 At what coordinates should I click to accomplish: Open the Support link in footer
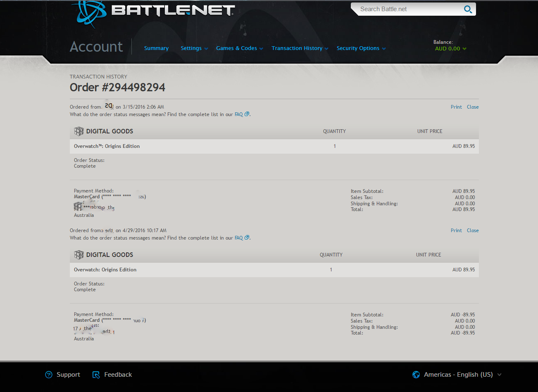[x=68, y=375]
